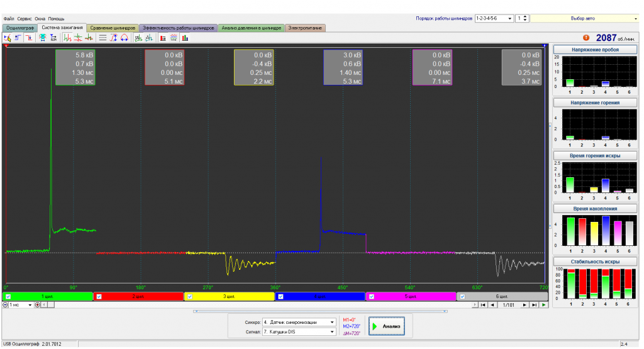This screenshot has width=644, height=349.
Task: Jump to the first frame
Action: tap(484, 305)
